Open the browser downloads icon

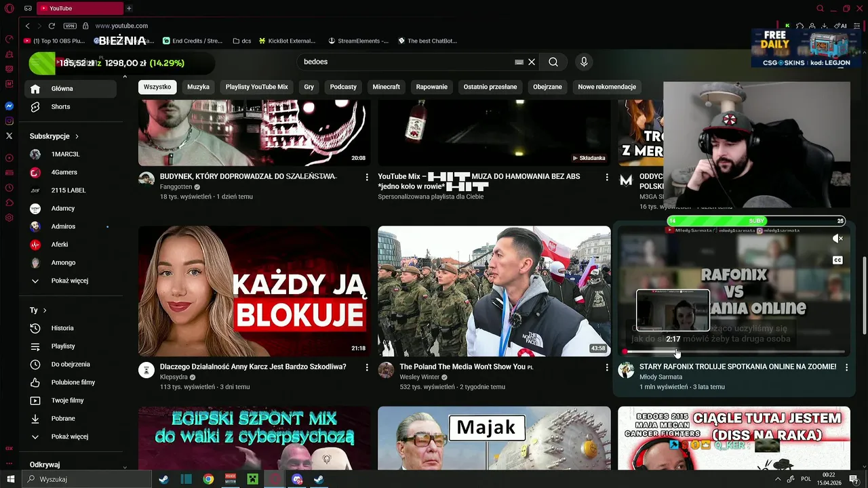click(825, 26)
